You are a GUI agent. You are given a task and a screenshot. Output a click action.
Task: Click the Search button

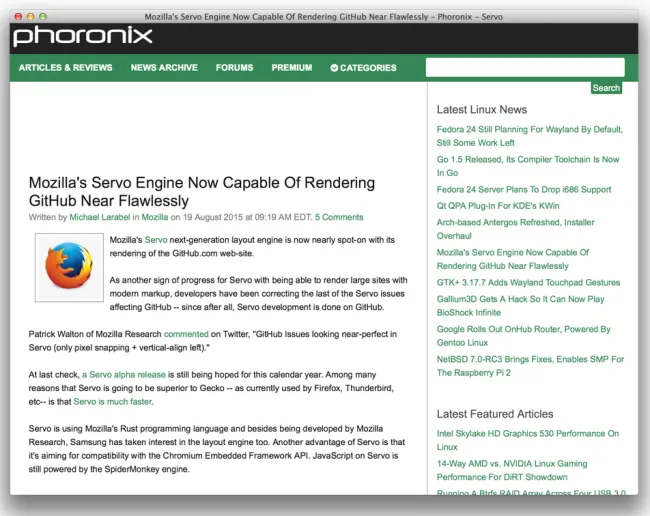coord(606,88)
